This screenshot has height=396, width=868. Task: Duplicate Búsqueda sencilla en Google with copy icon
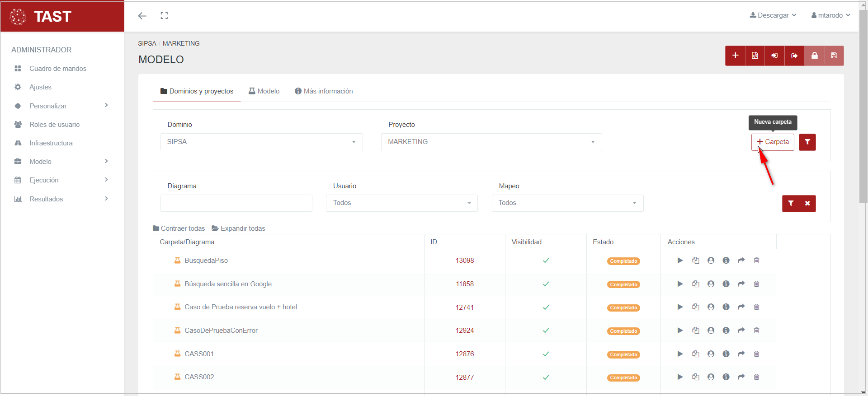click(x=696, y=284)
